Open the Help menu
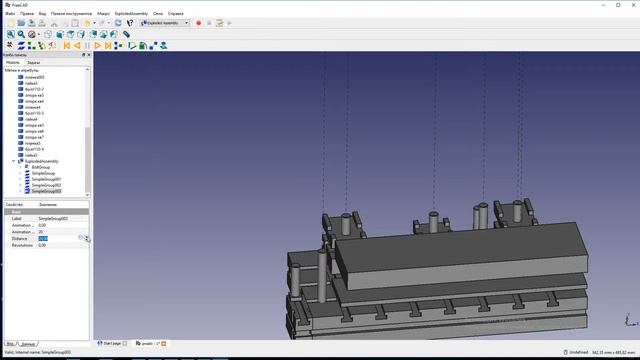This screenshot has width=640, height=360. point(176,13)
